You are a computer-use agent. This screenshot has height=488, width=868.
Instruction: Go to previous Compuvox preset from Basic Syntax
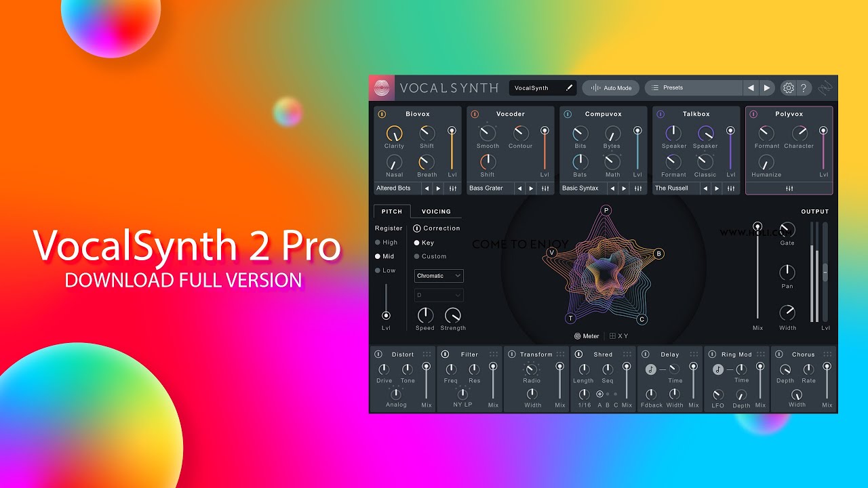[612, 188]
